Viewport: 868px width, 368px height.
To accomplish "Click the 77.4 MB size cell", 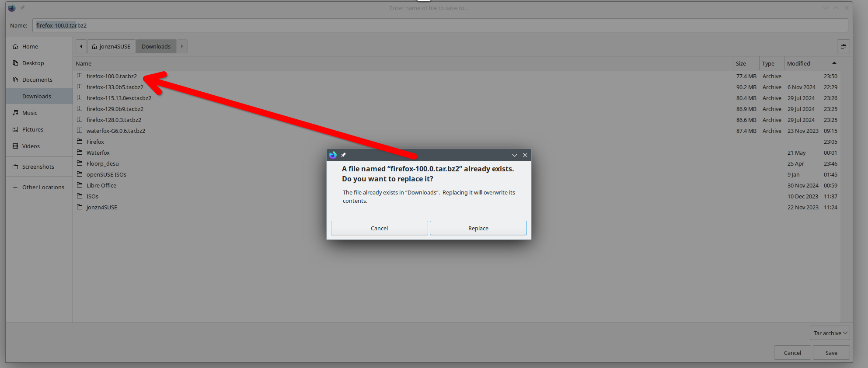I will tap(746, 76).
